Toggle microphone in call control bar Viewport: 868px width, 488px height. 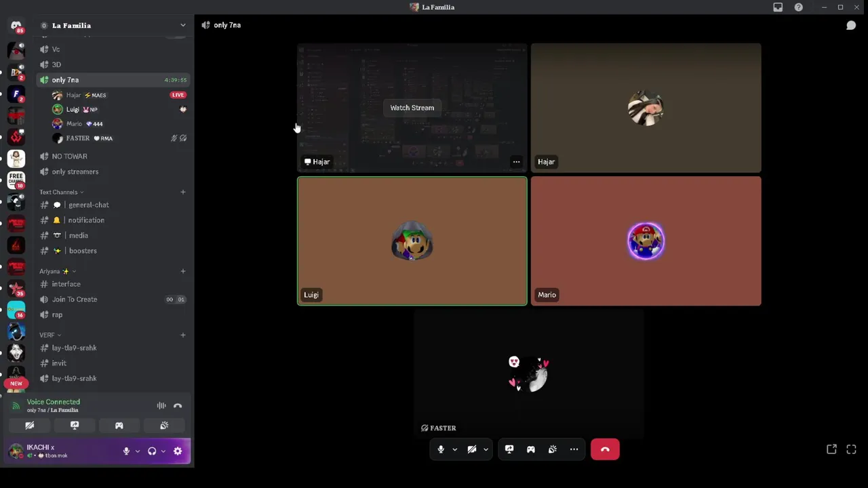(441, 449)
